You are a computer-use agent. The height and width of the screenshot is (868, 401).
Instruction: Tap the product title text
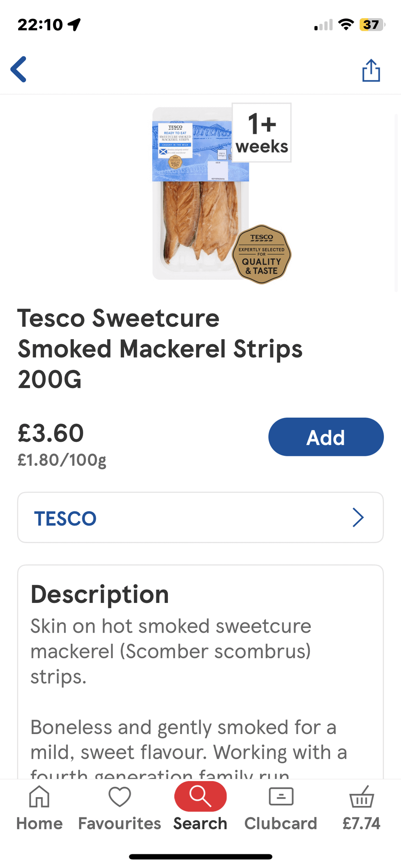[160, 349]
